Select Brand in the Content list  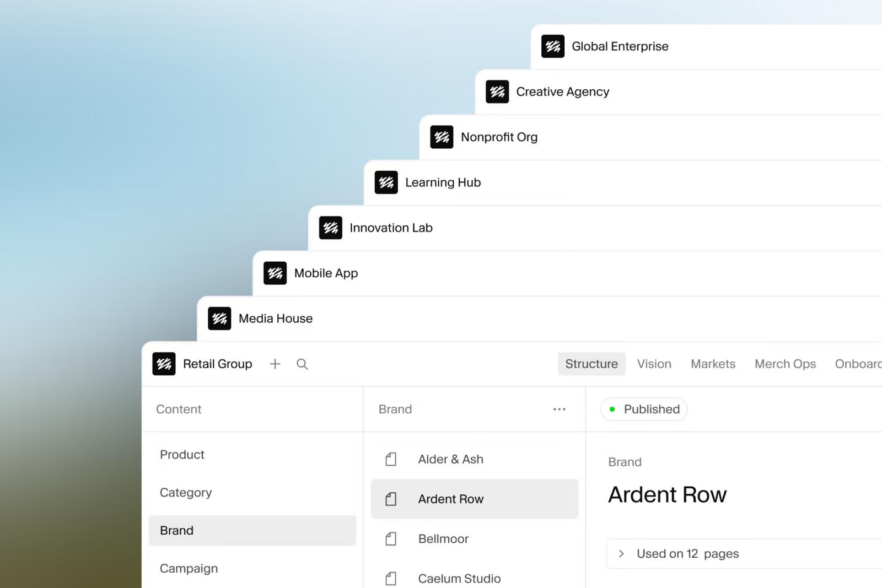pyautogui.click(x=252, y=530)
